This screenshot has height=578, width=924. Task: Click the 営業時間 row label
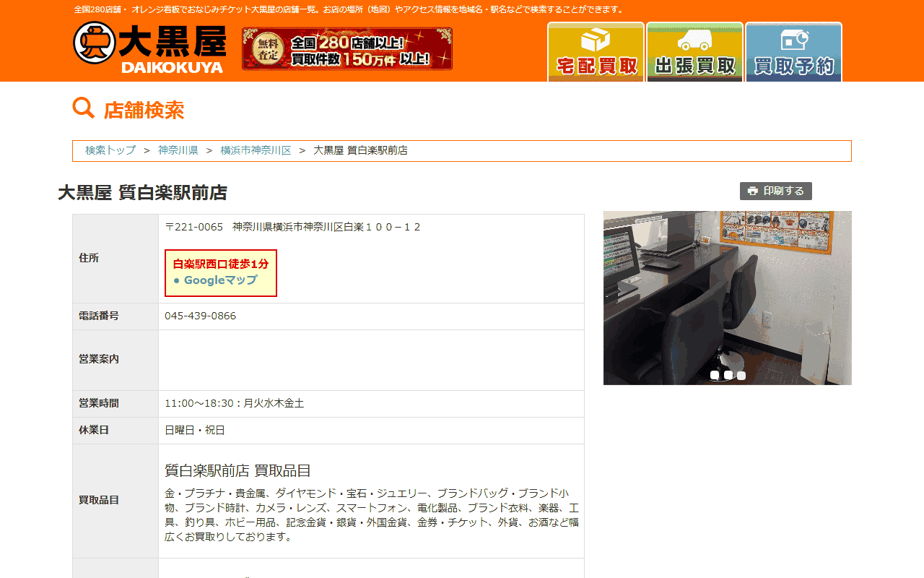[99, 403]
